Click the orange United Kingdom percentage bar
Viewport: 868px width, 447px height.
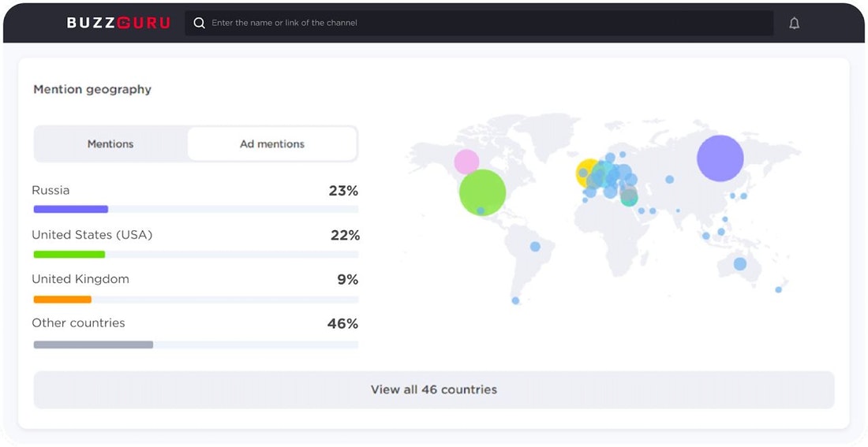62,300
